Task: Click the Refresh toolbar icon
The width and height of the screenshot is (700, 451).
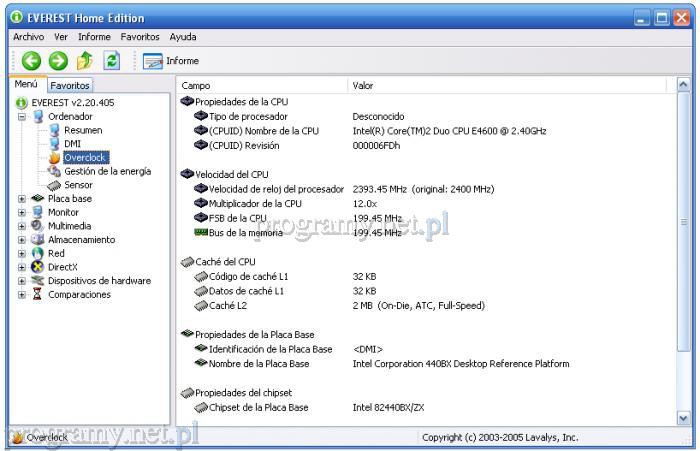Action: click(112, 61)
